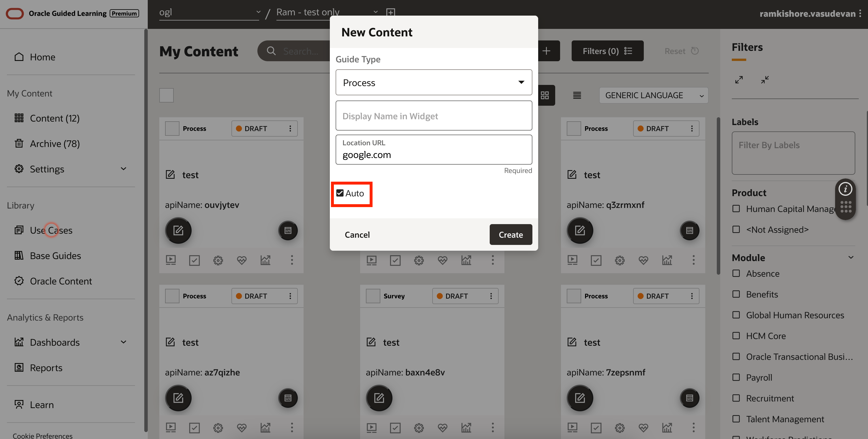Click the collapse all filters icon
The height and width of the screenshot is (439, 868).
765,80
